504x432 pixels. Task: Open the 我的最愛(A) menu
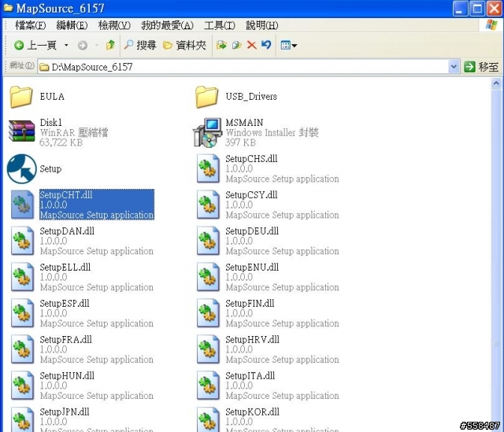tap(167, 25)
